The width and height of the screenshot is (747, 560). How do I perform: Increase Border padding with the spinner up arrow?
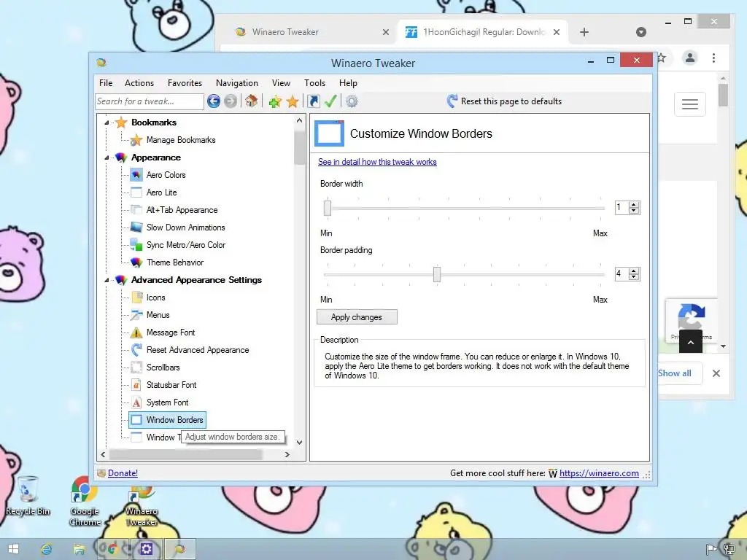coord(634,271)
